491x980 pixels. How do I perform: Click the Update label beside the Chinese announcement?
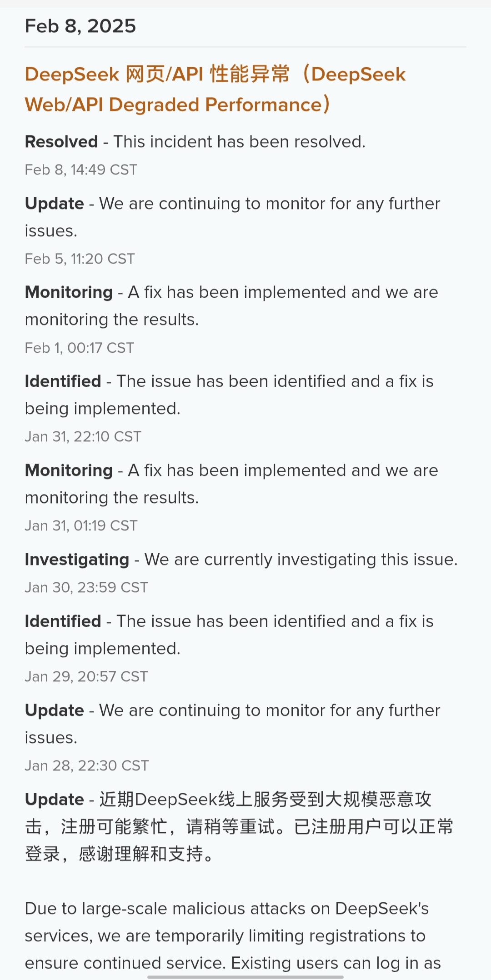(x=55, y=800)
